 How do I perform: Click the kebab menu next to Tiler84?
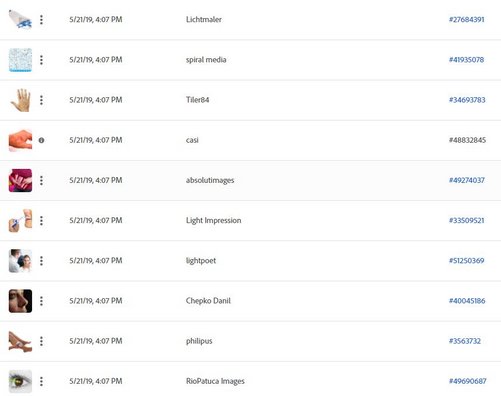(x=41, y=100)
